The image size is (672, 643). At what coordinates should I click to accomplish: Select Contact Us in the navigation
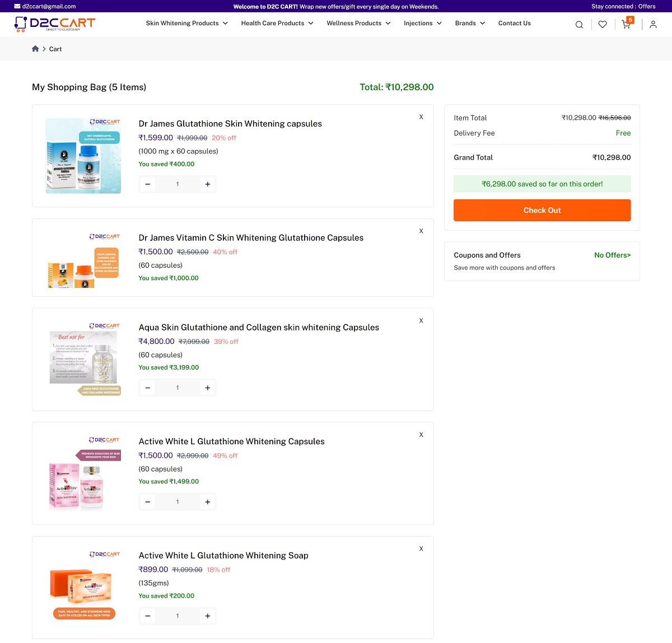(x=514, y=23)
